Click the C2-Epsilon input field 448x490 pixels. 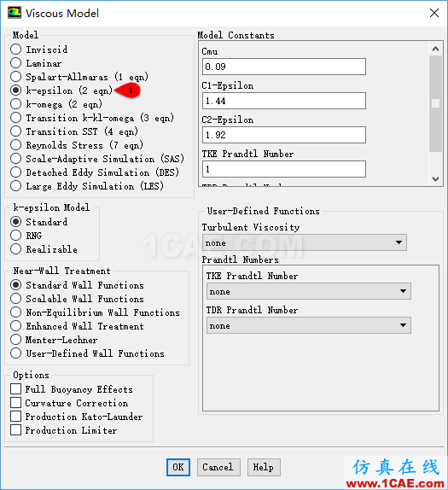[284, 135]
